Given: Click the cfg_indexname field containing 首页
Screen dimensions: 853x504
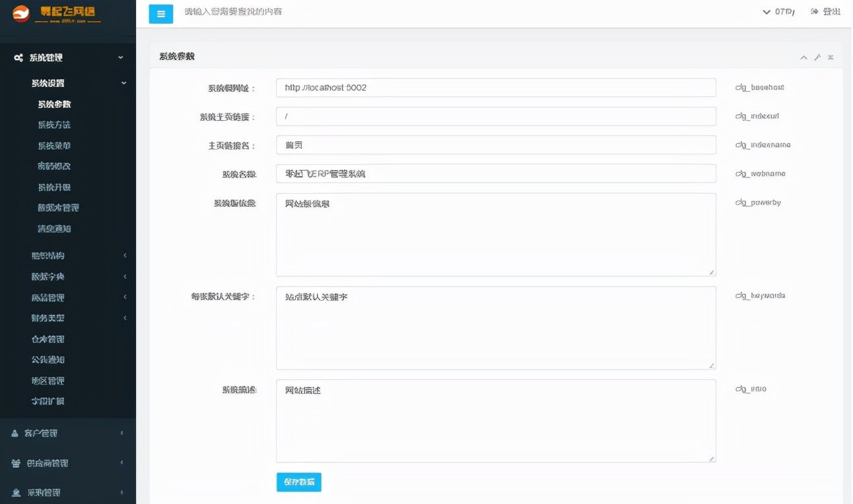Looking at the screenshot, I should click(496, 145).
